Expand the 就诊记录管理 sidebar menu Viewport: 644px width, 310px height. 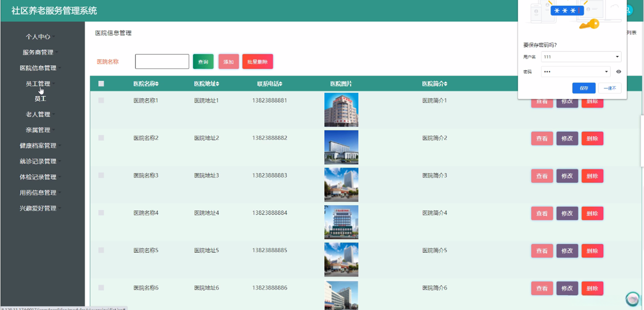tap(40, 161)
